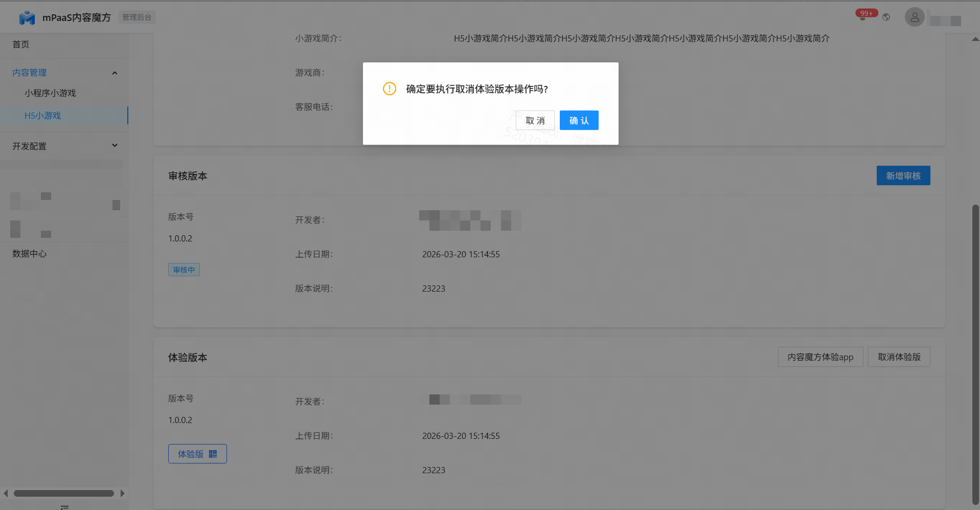Click the warning icon in the dialog
The height and width of the screenshot is (510, 980).
click(x=390, y=89)
